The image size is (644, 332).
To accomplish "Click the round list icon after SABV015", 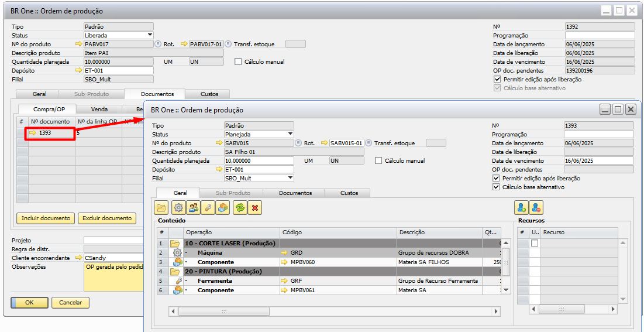I will tap(298, 143).
